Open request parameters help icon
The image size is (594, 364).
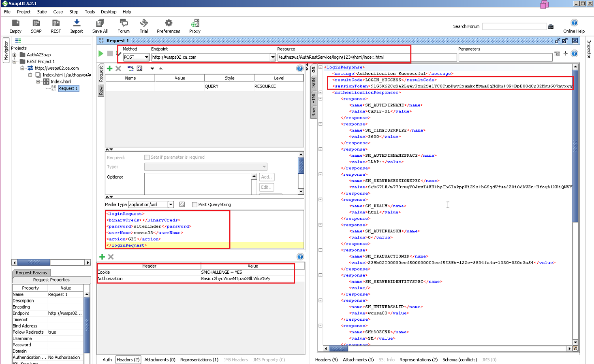[300, 68]
